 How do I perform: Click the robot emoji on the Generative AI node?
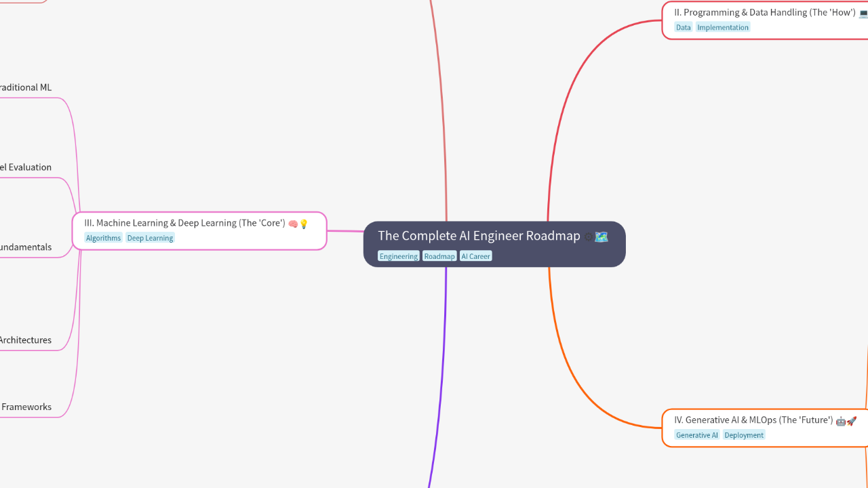coord(841,421)
